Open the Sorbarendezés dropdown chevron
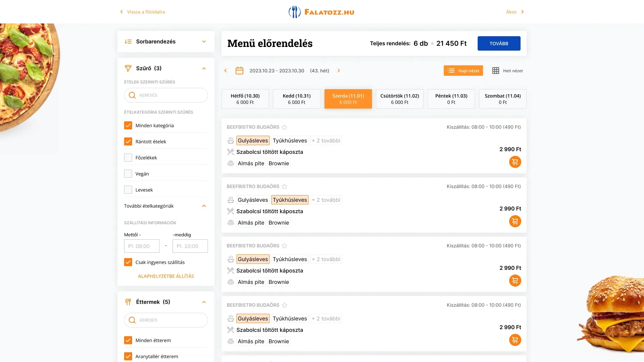 (x=204, y=42)
